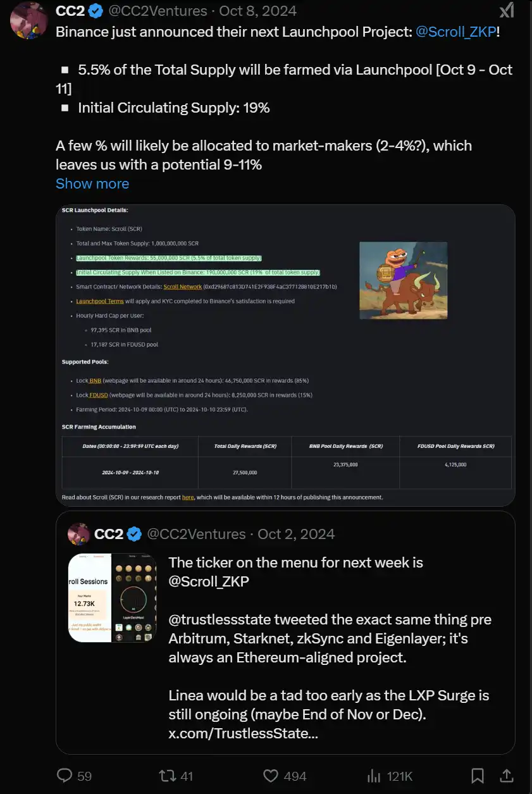This screenshot has width=532, height=794.
Task: Click the share upload icon
Action: pyautogui.click(x=506, y=775)
